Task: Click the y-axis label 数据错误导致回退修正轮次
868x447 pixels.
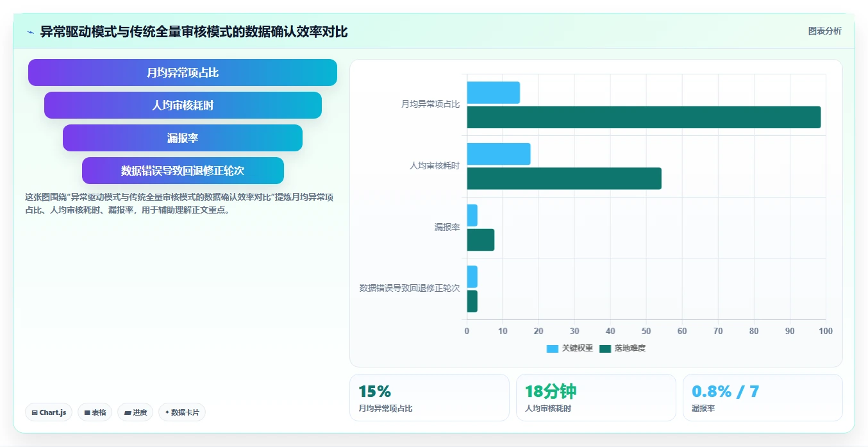Action: click(410, 288)
